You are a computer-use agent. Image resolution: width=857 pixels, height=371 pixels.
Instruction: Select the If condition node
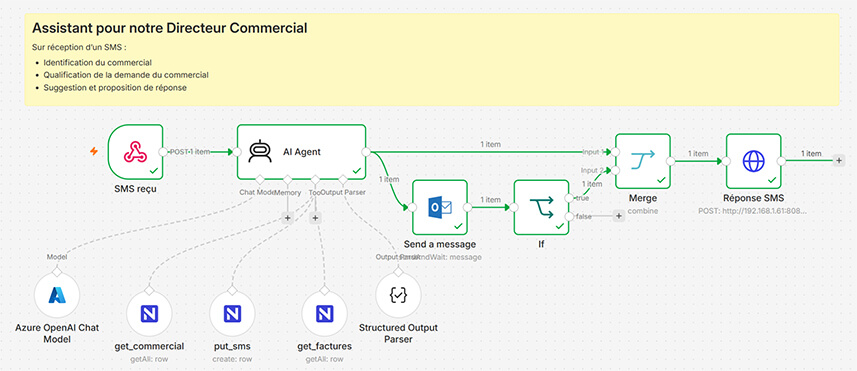pos(542,207)
